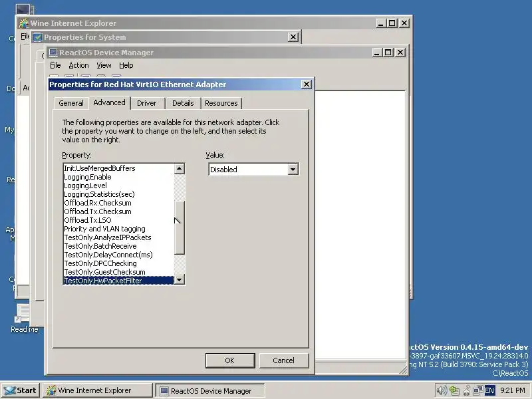This screenshot has height=399, width=532.
Task: Select Offload.Tx.Checksum property
Action: (118, 211)
